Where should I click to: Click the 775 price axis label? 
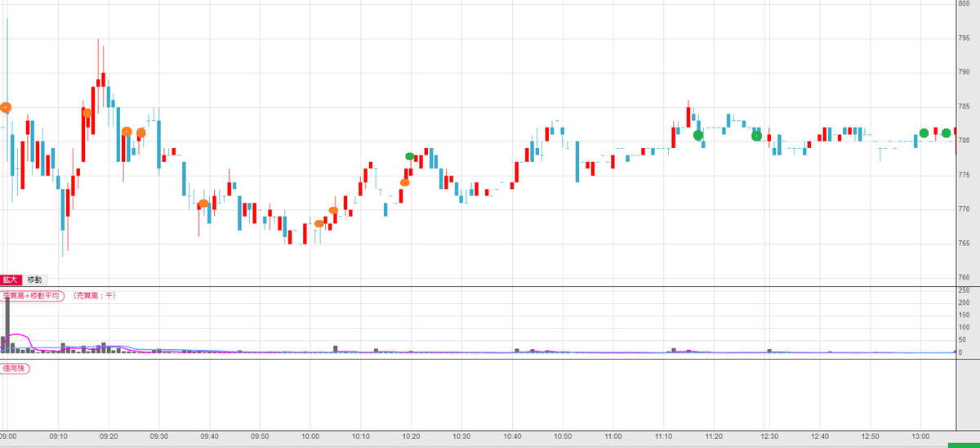point(964,175)
